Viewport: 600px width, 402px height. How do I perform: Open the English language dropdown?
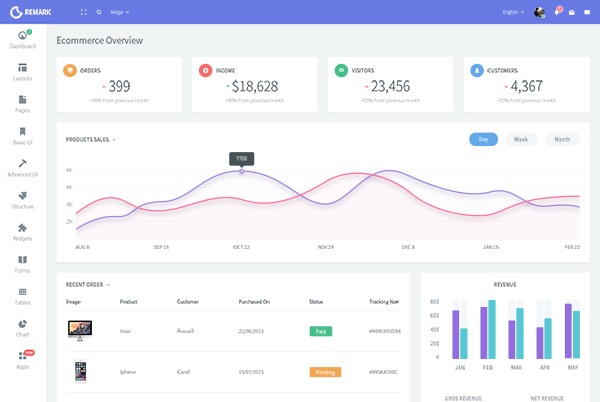[513, 12]
